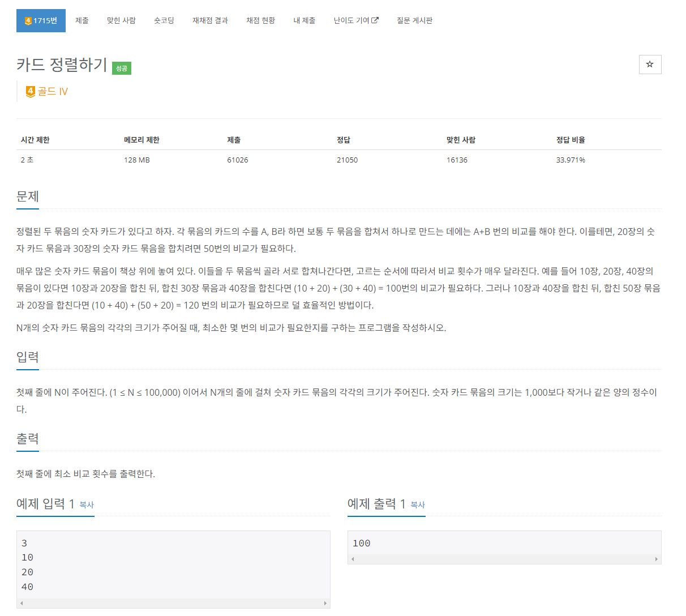Open the 숏코딩 tab
The width and height of the screenshot is (686, 616).
(x=164, y=20)
